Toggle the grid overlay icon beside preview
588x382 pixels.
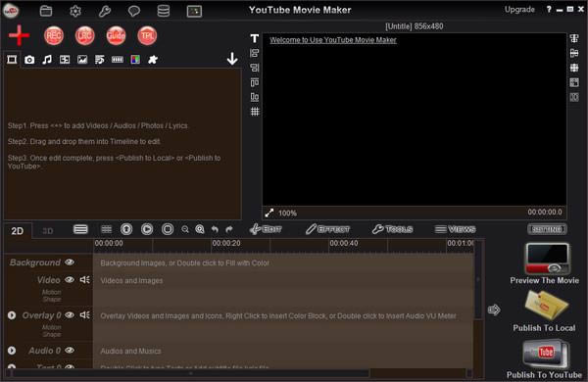[255, 112]
